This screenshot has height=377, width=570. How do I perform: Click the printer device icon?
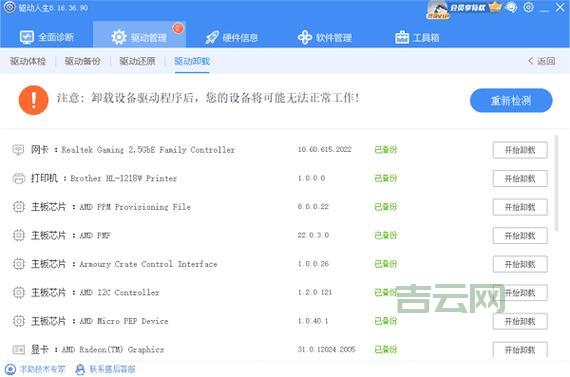(x=18, y=178)
